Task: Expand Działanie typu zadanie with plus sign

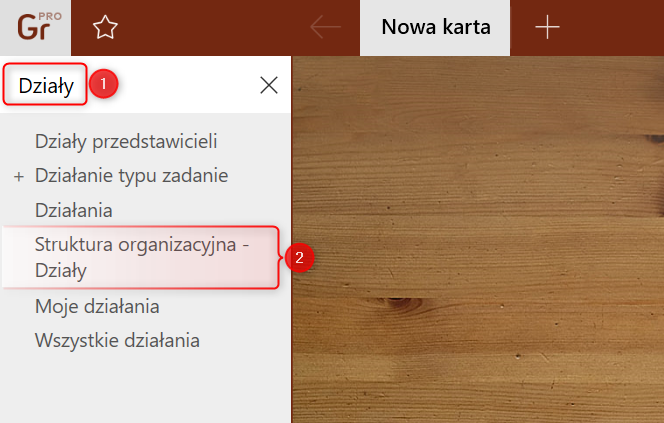Action: (x=19, y=177)
